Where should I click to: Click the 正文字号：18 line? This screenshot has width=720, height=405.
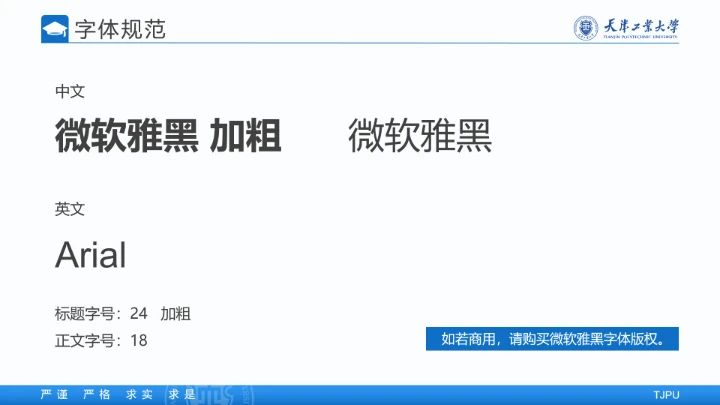[101, 340]
